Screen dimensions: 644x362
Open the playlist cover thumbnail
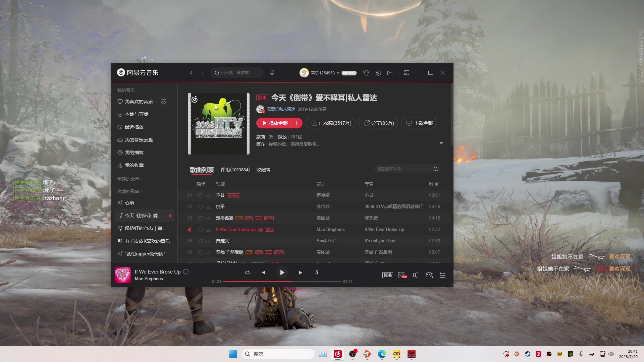pos(219,124)
